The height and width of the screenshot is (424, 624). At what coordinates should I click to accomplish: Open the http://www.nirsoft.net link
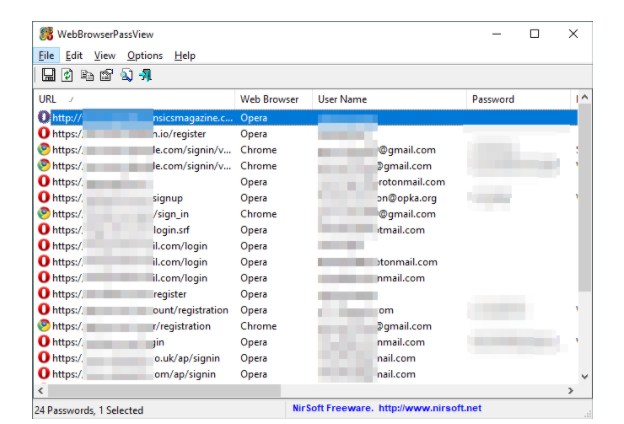tap(430, 408)
